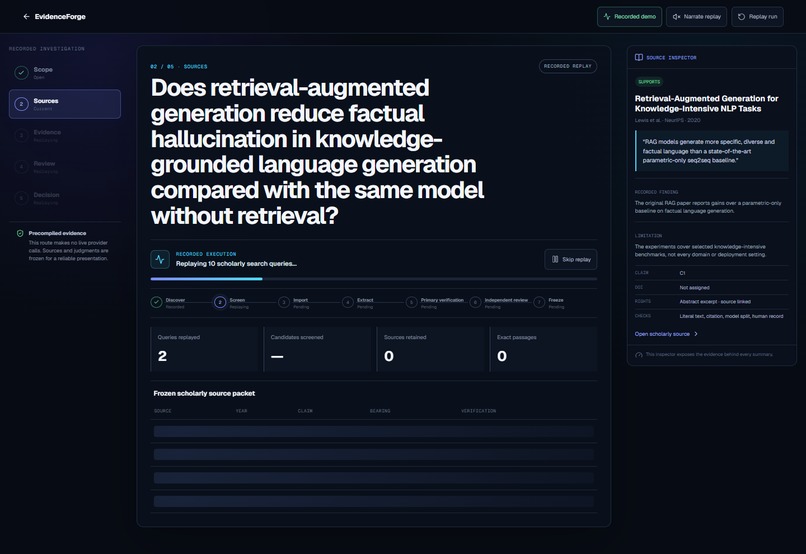Image resolution: width=806 pixels, height=554 pixels.
Task: Click the Primary verification stage number icon
Action: pos(411,302)
